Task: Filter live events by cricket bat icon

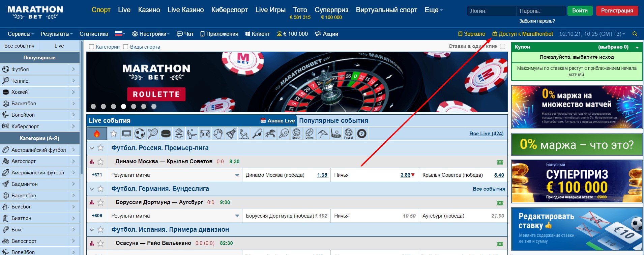Action: click(257, 134)
